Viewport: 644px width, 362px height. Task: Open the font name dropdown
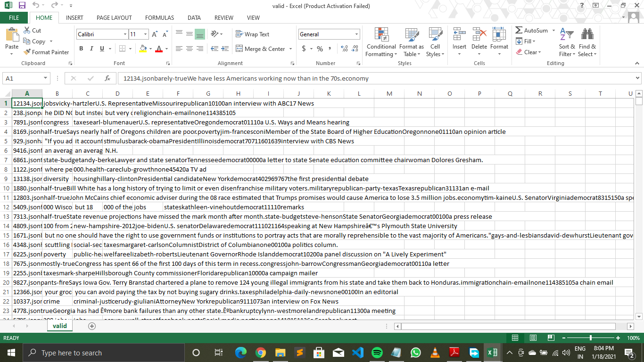tap(125, 34)
